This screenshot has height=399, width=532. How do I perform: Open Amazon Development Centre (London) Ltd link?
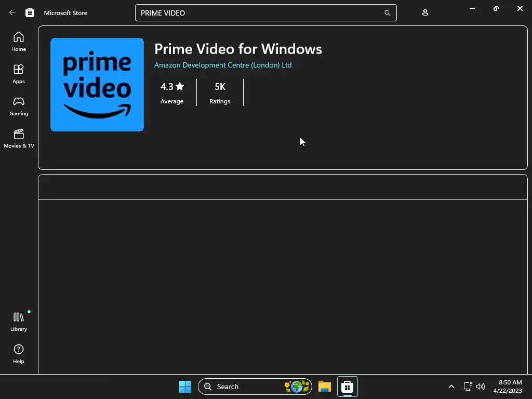[223, 65]
